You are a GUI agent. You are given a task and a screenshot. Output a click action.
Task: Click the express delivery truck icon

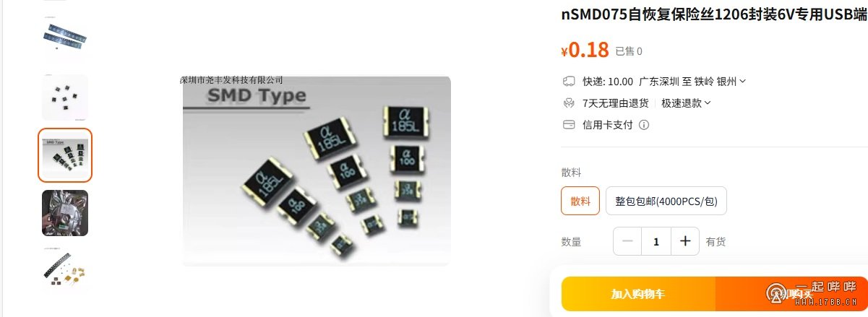(x=569, y=82)
